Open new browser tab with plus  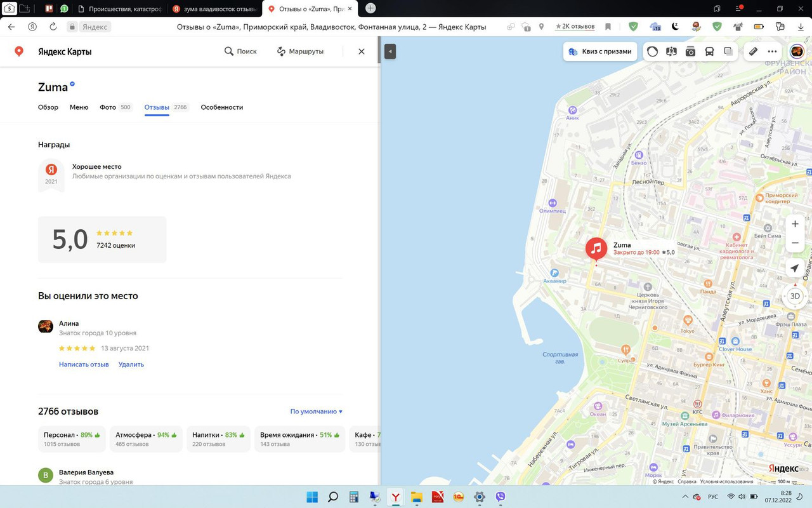370,8
